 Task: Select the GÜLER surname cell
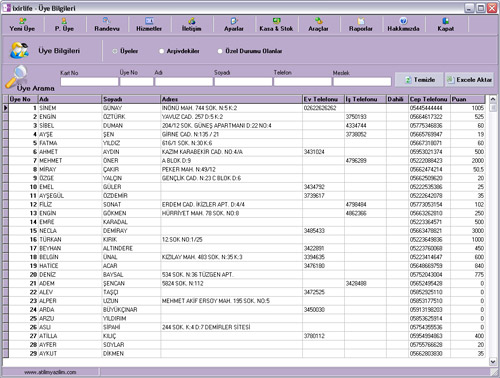click(131, 187)
